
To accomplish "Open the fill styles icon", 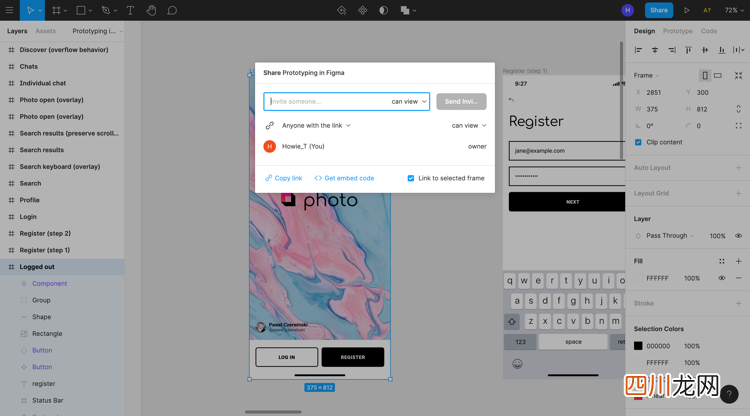I will (721, 261).
